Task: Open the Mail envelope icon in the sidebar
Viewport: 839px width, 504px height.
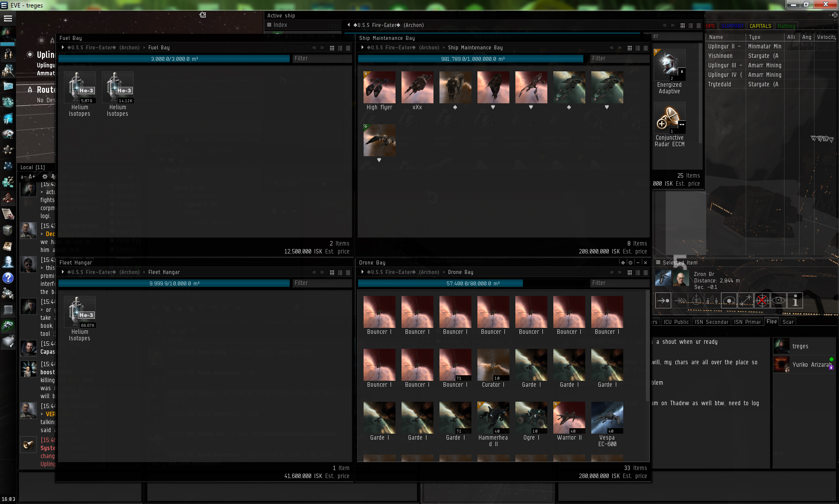Action: (x=8, y=86)
